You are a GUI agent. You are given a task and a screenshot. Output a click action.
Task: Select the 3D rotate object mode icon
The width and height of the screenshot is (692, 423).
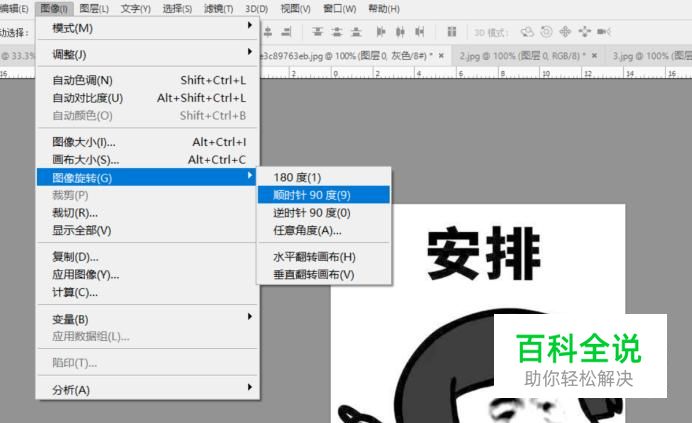coord(527,32)
